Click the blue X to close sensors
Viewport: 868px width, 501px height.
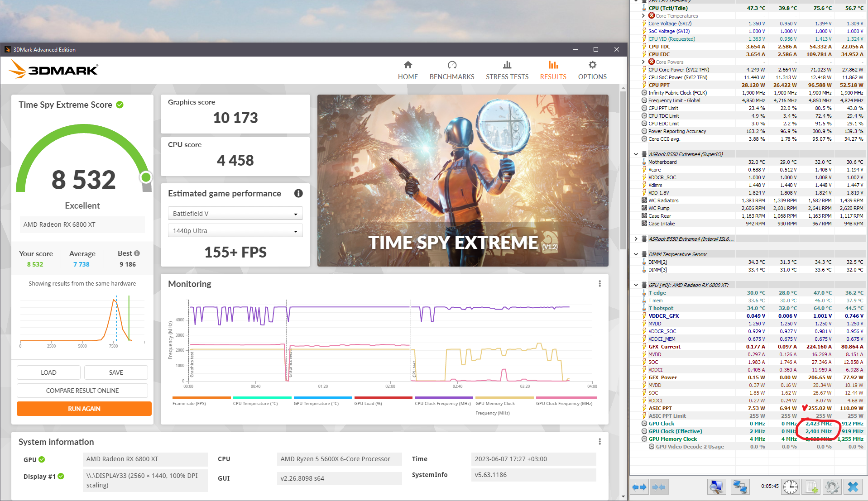pos(853,487)
